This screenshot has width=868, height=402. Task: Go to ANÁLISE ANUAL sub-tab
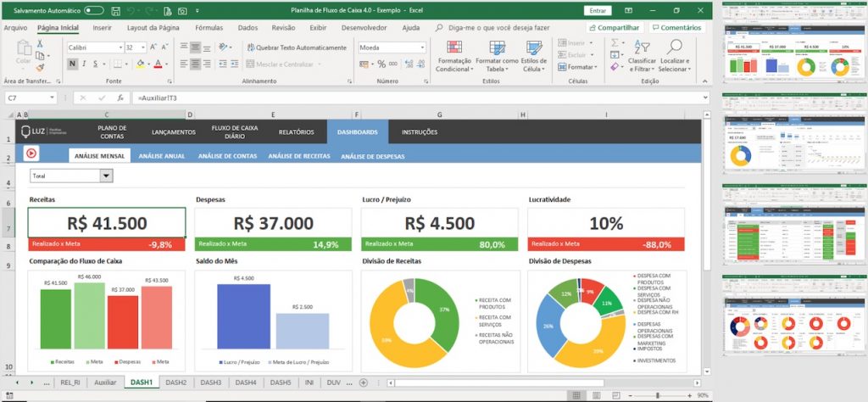tap(162, 156)
